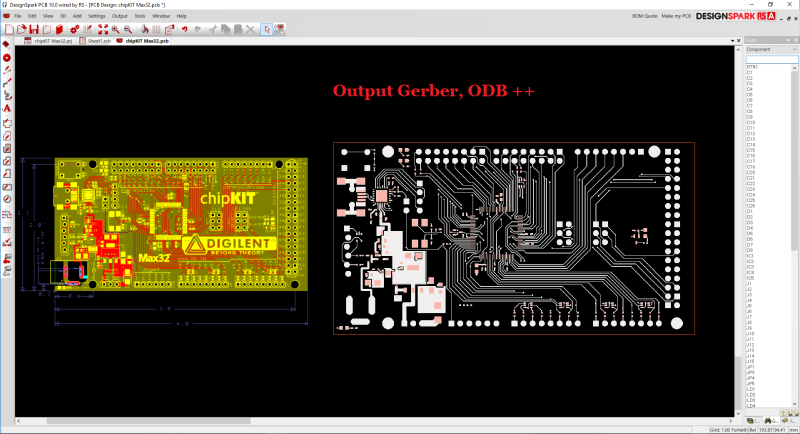Click the New document icon in toolbar
The image size is (800, 434).
(9, 30)
